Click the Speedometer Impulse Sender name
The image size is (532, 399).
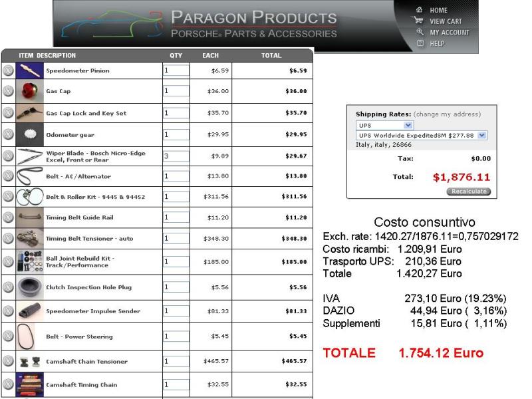(x=93, y=311)
